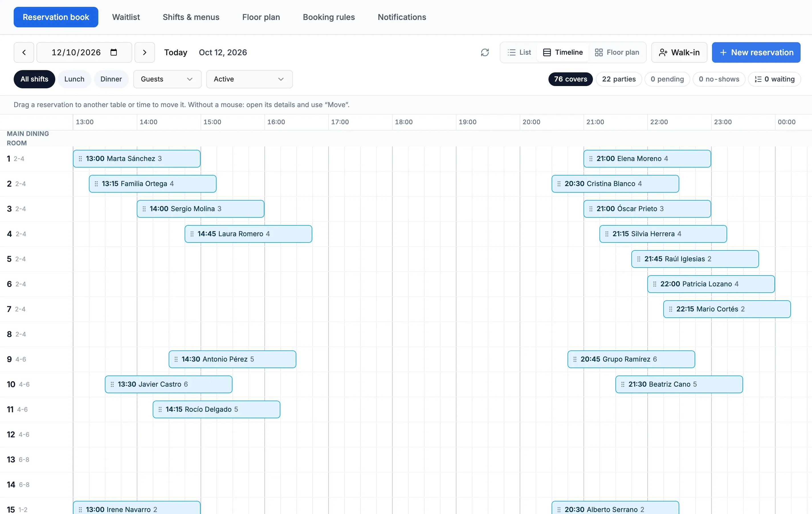Click the 76 covers badge
This screenshot has width=812, height=514.
[571, 79]
